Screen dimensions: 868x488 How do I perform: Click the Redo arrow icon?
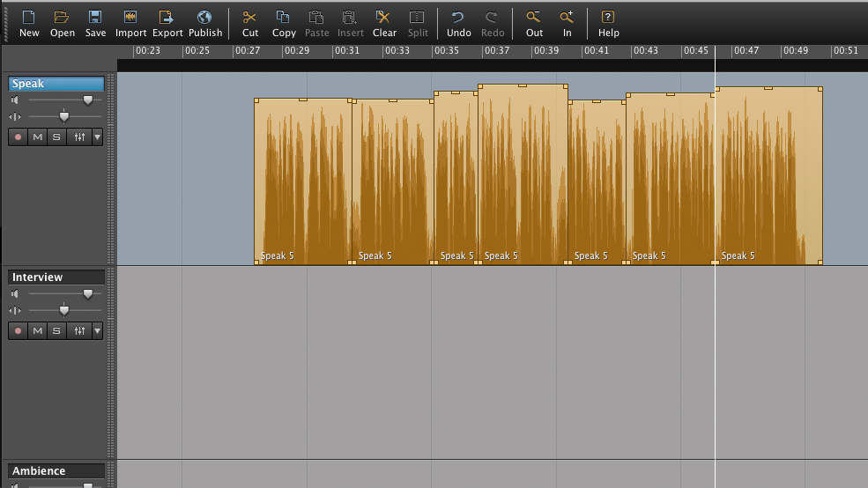click(491, 18)
